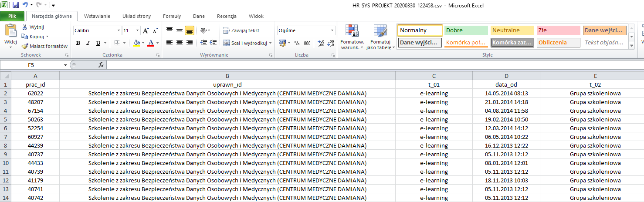
Task: Open the Ogólne number format dropdown
Action: click(332, 30)
